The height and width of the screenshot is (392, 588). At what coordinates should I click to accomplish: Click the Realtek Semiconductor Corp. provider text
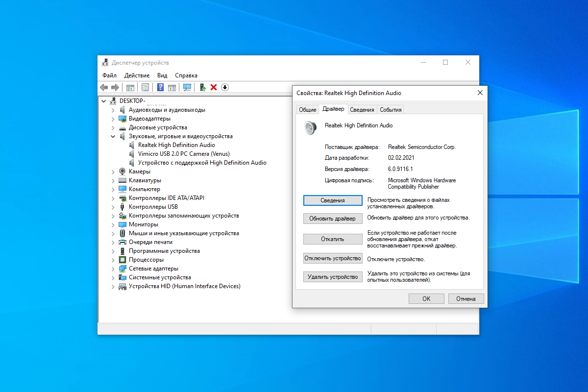(422, 147)
